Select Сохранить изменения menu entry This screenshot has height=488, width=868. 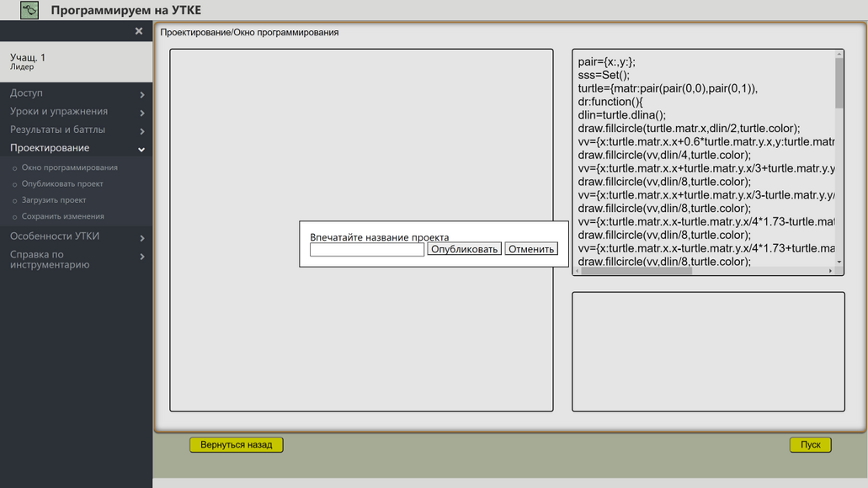tap(62, 216)
